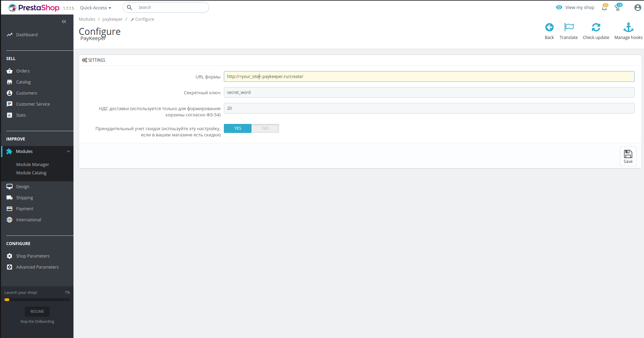Focus the Секретный ключ input field
The width and height of the screenshot is (644, 338).
coord(429,93)
